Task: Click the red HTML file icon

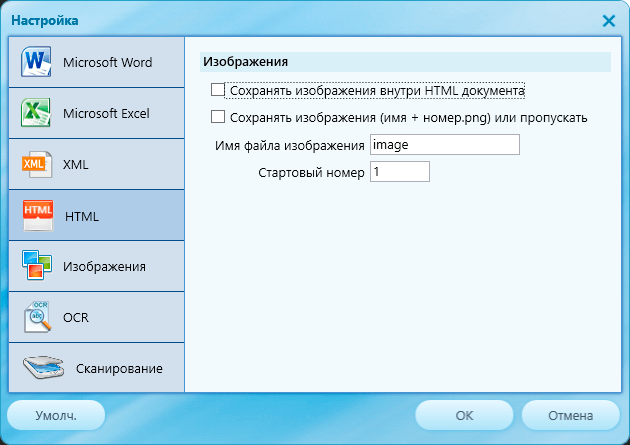Action: (x=37, y=215)
